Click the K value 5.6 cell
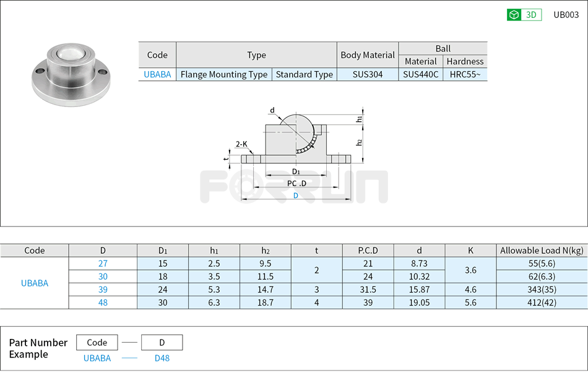Image resolution: width=588 pixels, height=373 pixels. (x=470, y=302)
